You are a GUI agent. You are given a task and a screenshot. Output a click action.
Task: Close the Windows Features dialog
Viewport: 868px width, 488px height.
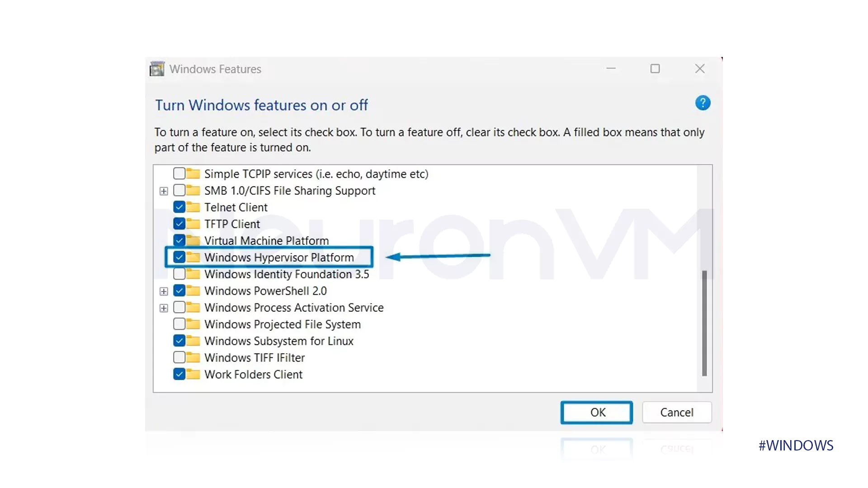pos(700,69)
